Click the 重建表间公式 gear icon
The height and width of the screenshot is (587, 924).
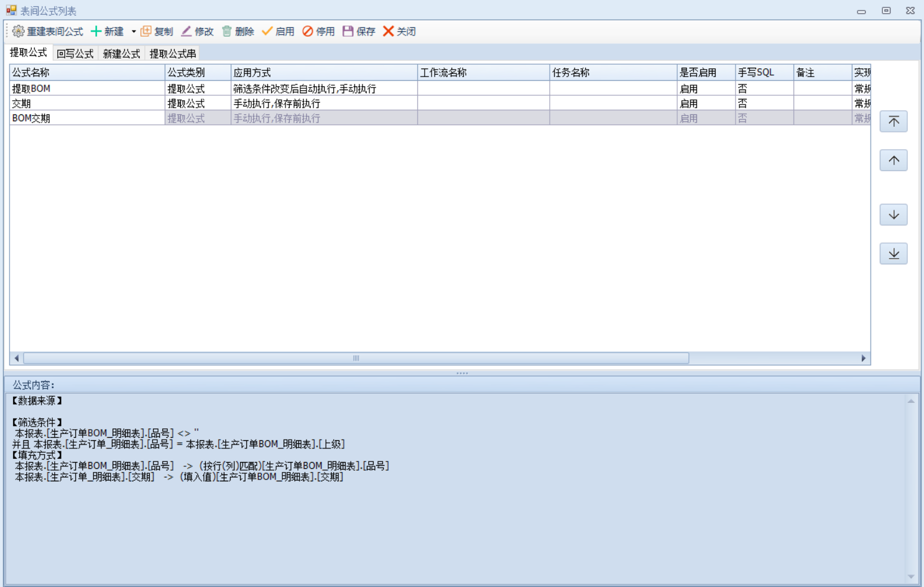(18, 31)
